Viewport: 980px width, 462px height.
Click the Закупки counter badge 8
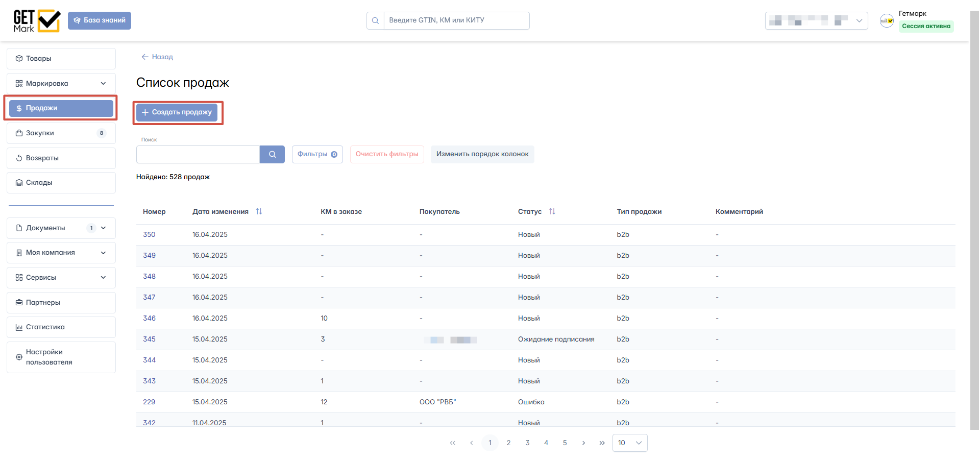(102, 133)
